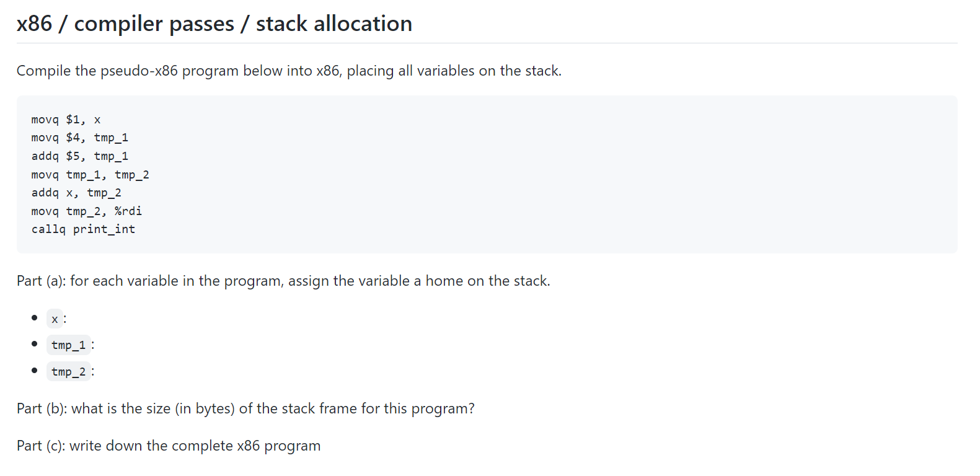This screenshot has width=980, height=476.
Task: Select the code line "movq $1, x"
Action: point(66,120)
